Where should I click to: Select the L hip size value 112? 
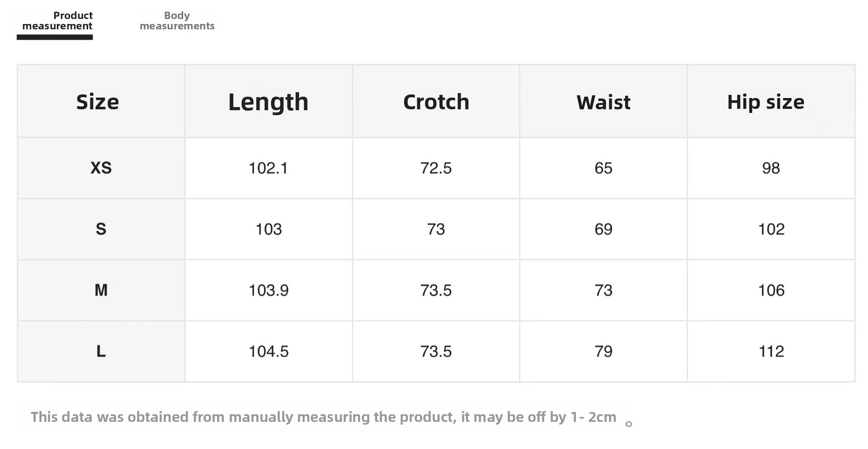click(771, 351)
